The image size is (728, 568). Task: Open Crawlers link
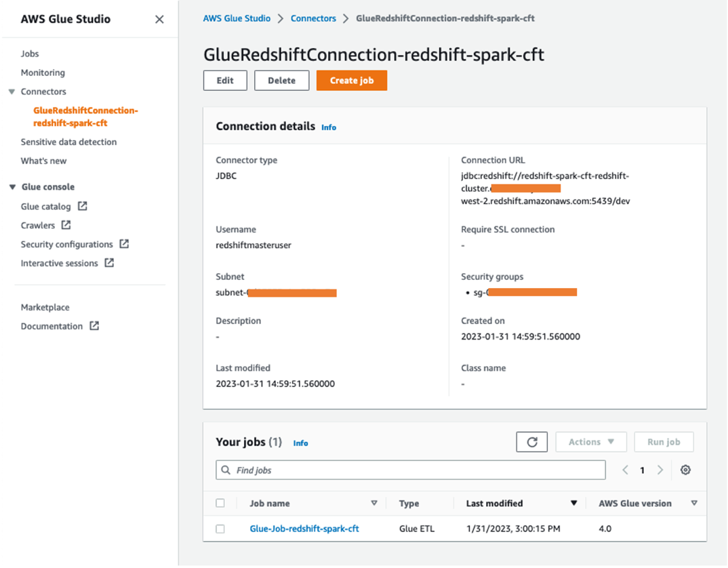click(x=37, y=225)
